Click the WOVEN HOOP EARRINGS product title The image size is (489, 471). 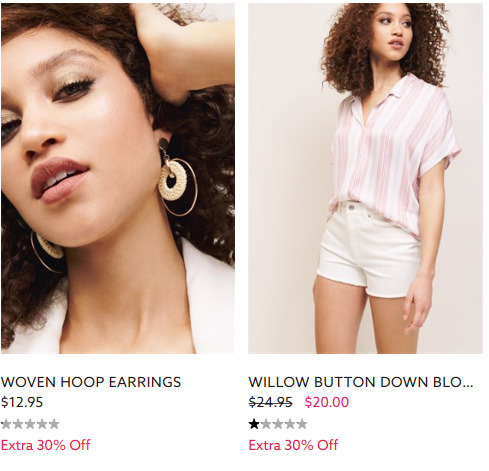point(91,382)
